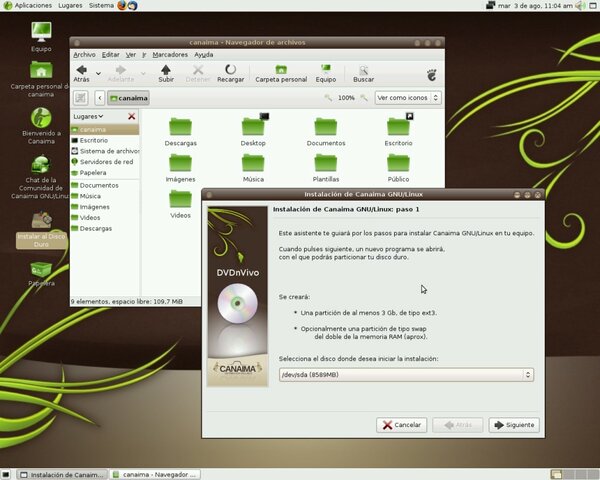Open Papelera in the sidebar
Viewport: 600px width, 480px height.
104,173
